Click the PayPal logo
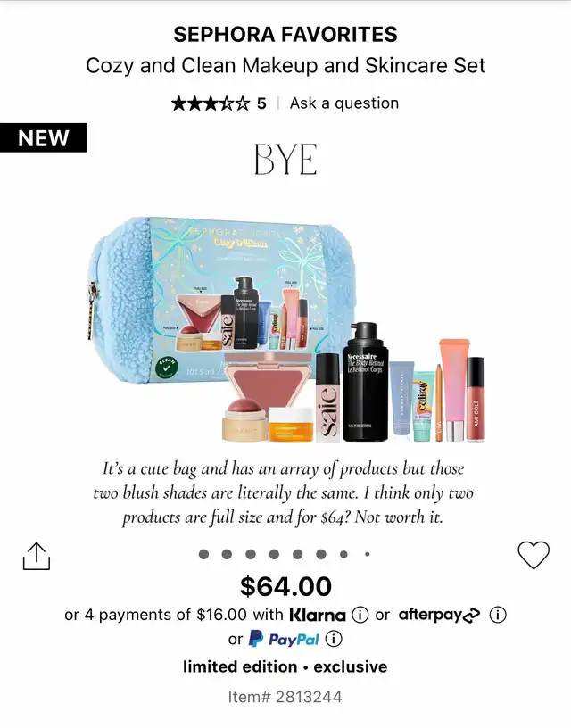This screenshot has height=728, width=571. (x=284, y=639)
